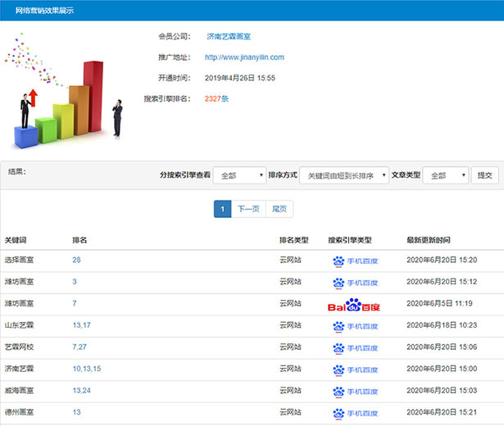This screenshot has height=426, width=504.
Task: Expand the 排序方式 sorting dropdown
Action: point(343,175)
